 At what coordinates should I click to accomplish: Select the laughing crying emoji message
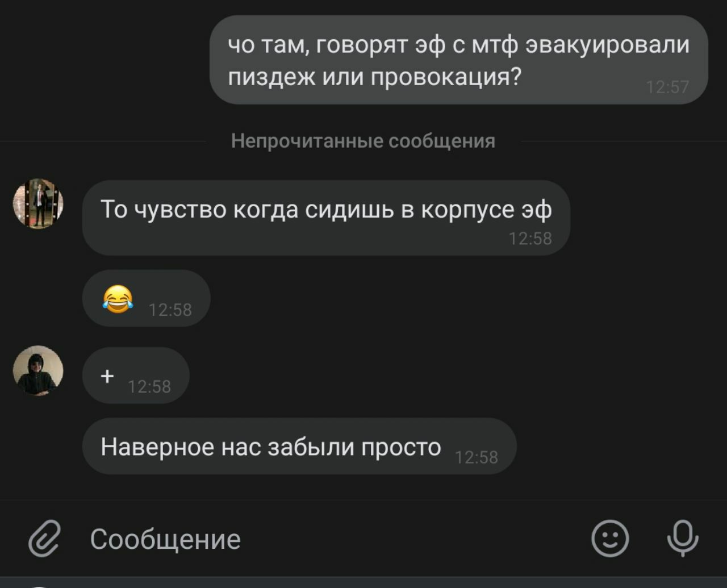[x=147, y=298]
